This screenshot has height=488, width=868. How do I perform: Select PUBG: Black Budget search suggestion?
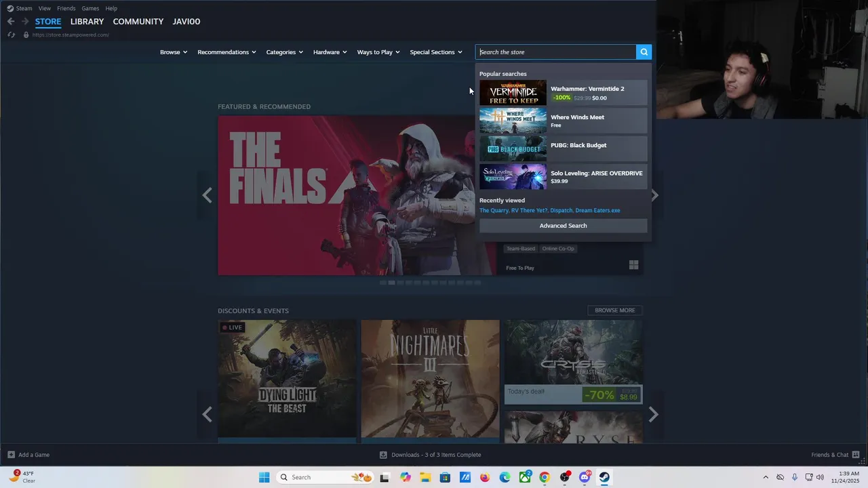[564, 148]
